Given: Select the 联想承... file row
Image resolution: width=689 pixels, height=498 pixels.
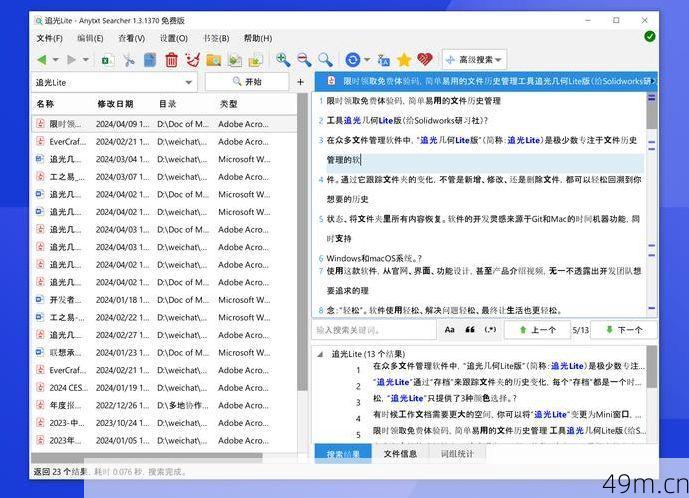Looking at the screenshot, I should pos(164,353).
